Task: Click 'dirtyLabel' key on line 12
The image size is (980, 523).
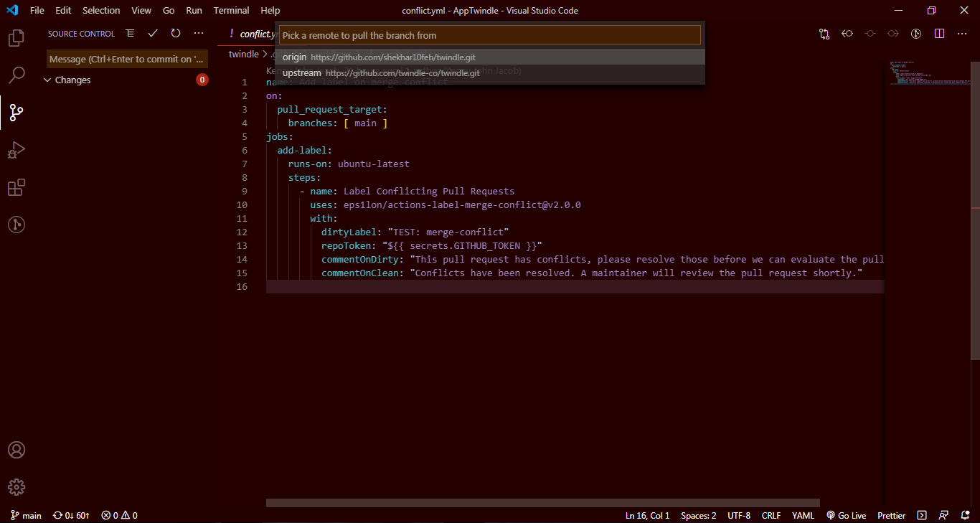Action: point(349,232)
